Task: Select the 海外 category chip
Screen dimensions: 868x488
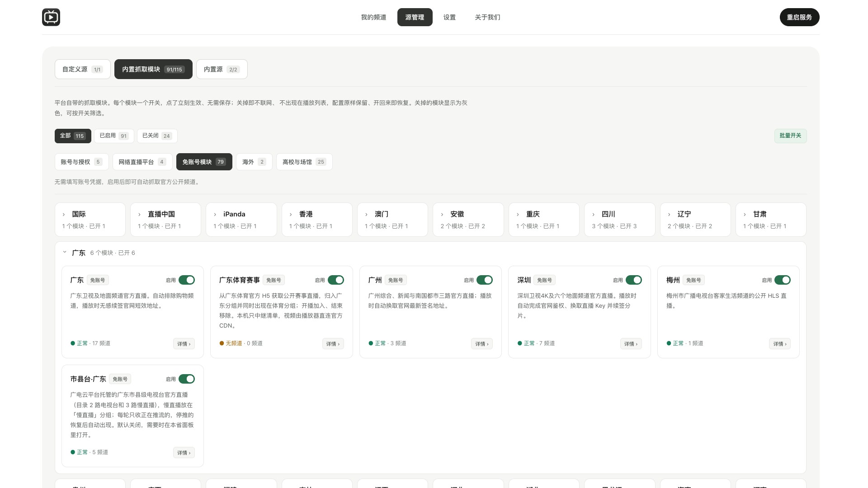Action: point(254,162)
